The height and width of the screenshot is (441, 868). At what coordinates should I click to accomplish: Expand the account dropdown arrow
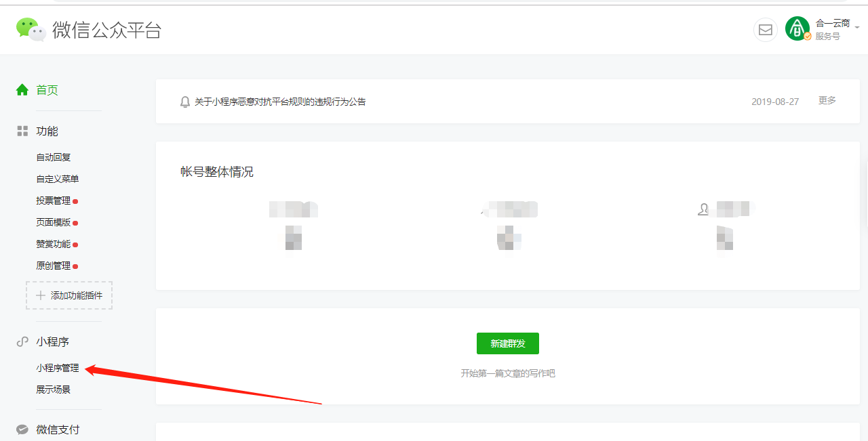click(857, 27)
